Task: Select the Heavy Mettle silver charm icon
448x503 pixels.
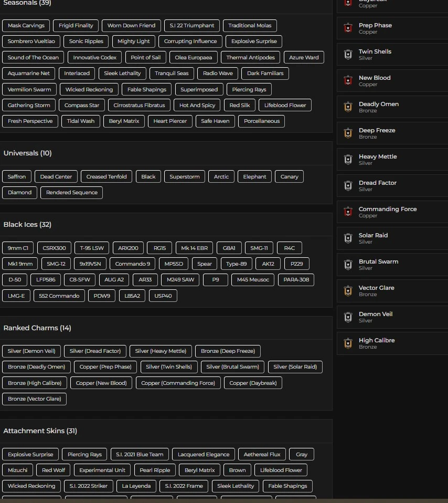Action: (x=348, y=160)
